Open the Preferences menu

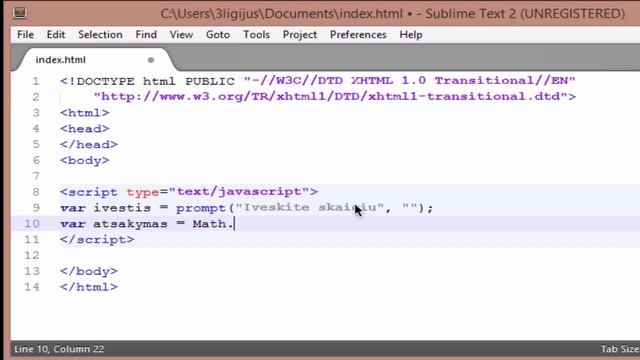tap(358, 35)
